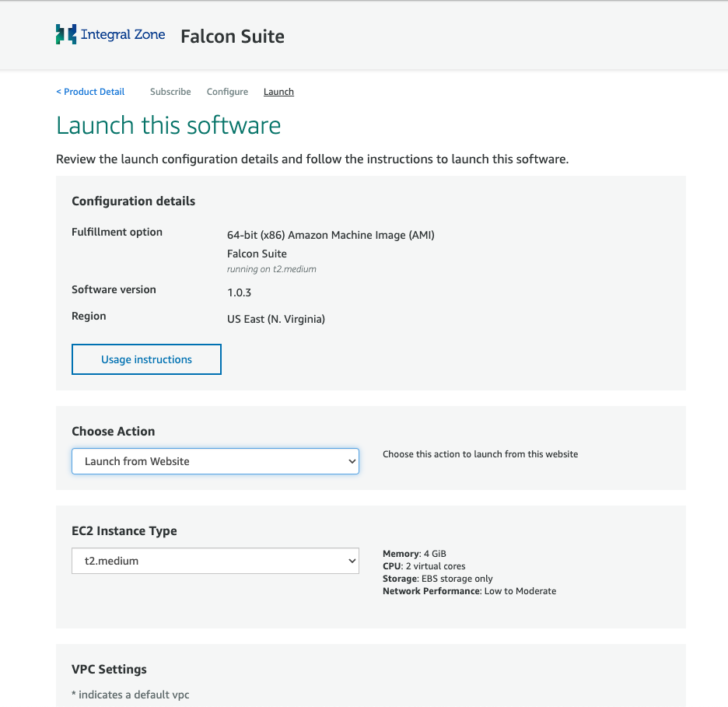The image size is (728, 707).
Task: Go back to Product Detail
Action: point(90,92)
